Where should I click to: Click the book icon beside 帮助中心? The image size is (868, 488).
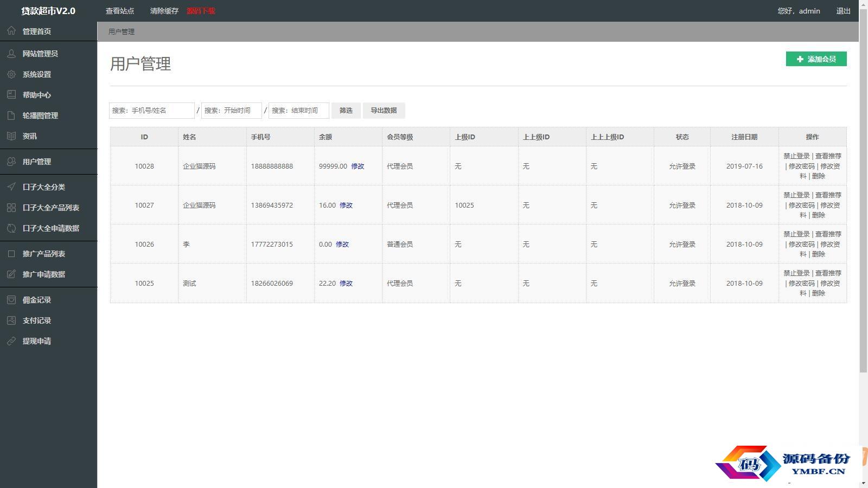tap(11, 95)
